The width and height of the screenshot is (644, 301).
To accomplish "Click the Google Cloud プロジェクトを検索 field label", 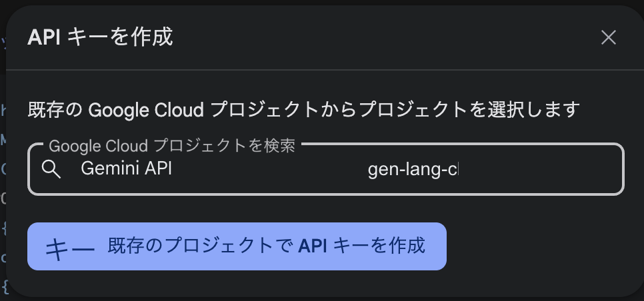I will [172, 146].
